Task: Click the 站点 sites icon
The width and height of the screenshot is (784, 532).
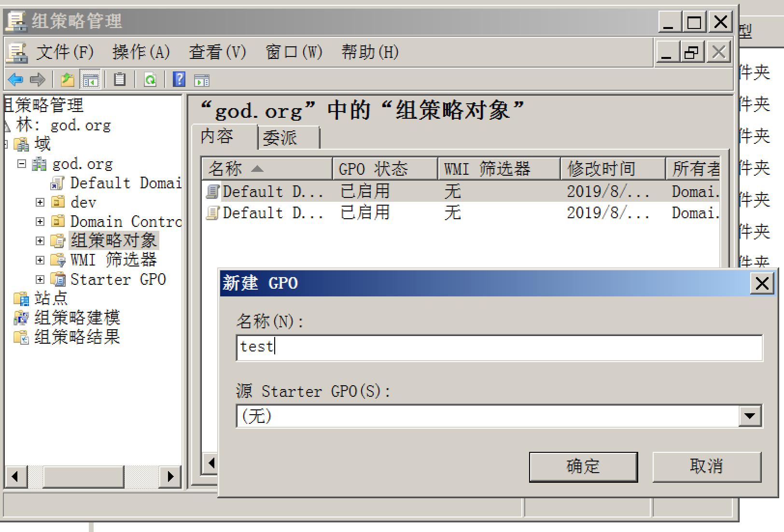Action: [21, 298]
